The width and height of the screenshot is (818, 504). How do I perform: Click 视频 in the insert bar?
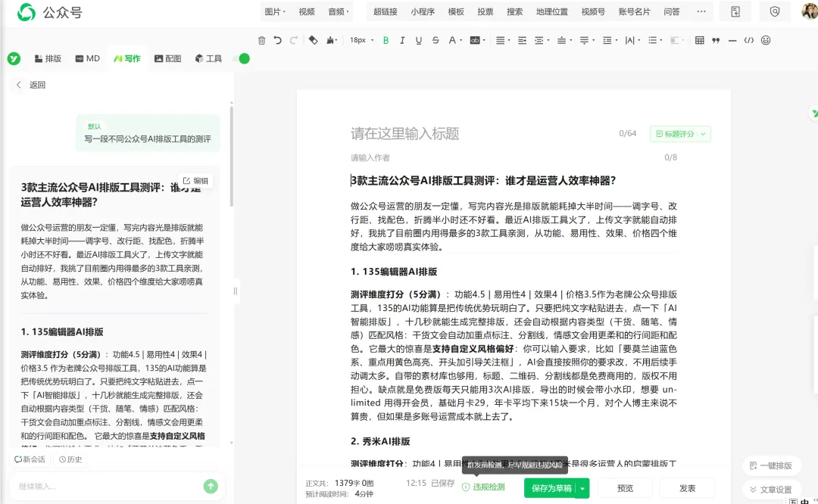tap(307, 11)
